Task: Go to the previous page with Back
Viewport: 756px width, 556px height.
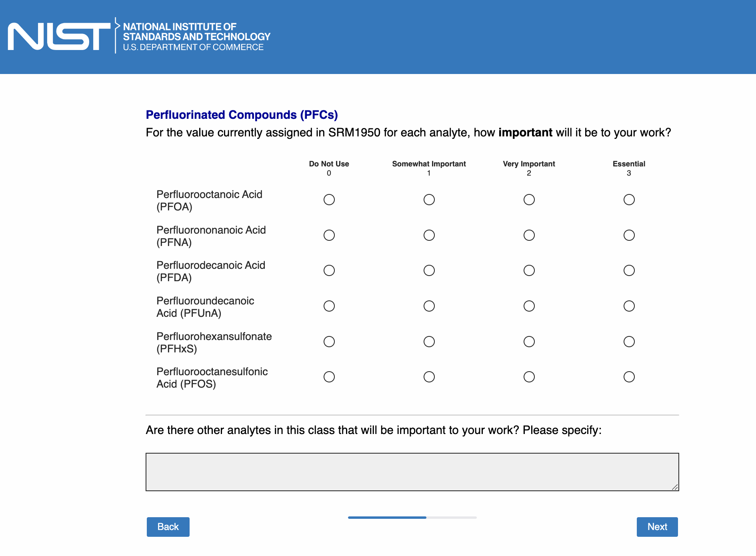Action: (168, 527)
